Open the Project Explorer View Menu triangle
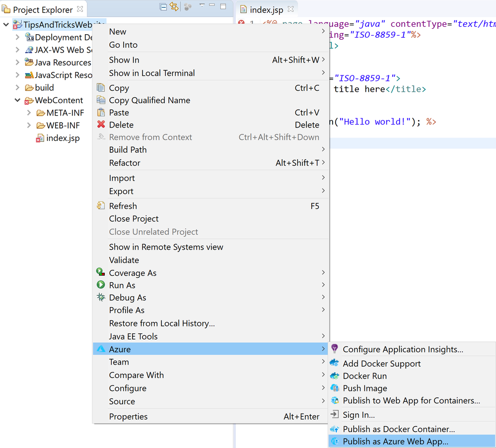 (202, 5)
